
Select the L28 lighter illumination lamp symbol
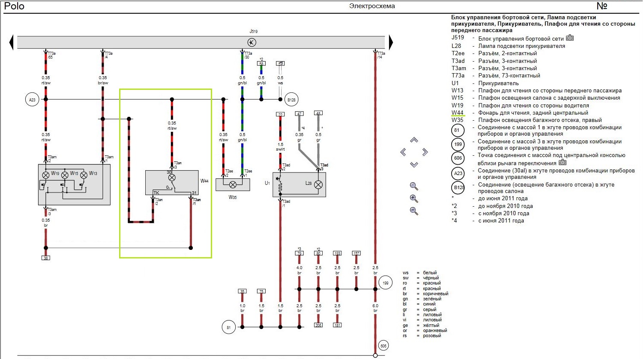pyautogui.click(x=318, y=185)
